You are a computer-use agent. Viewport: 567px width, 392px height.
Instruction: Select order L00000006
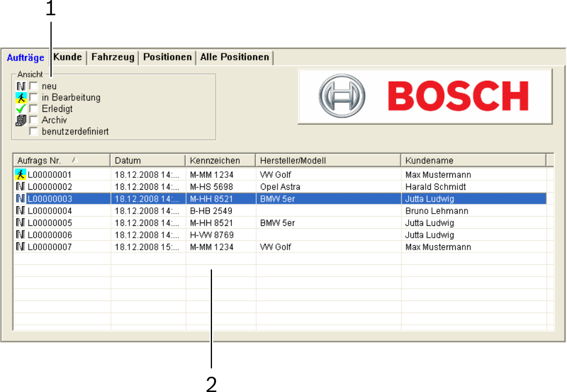(x=280, y=234)
